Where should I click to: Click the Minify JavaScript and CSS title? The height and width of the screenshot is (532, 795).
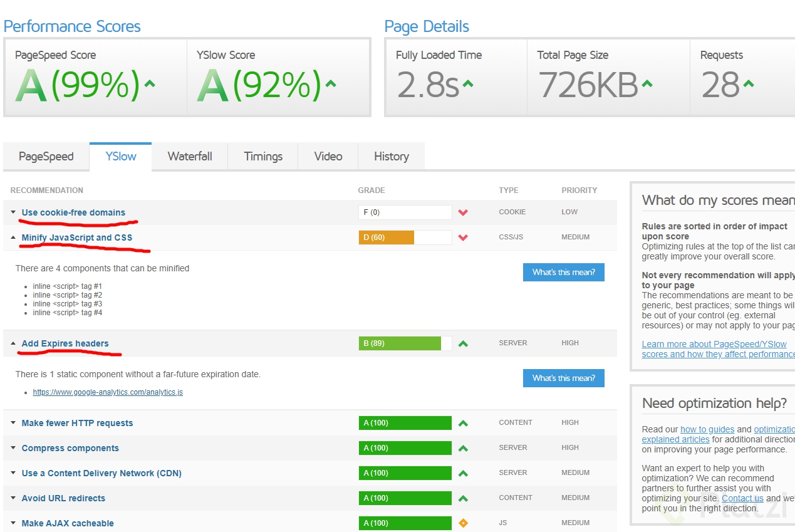(77, 237)
